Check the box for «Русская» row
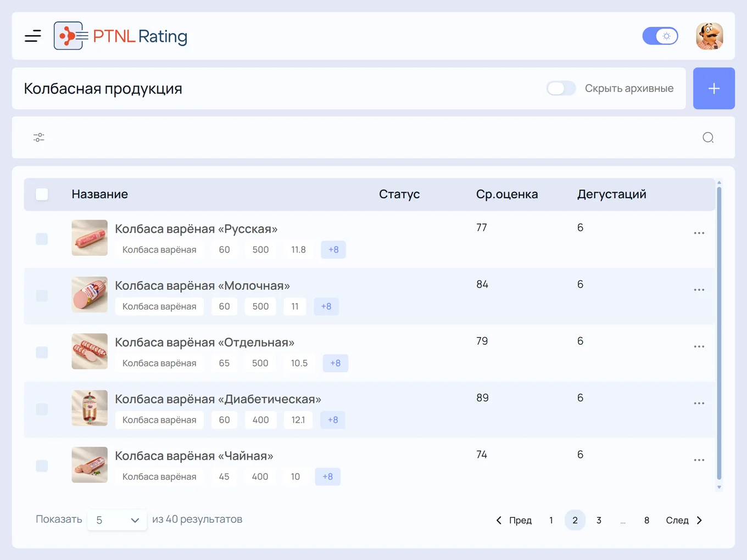 42,239
